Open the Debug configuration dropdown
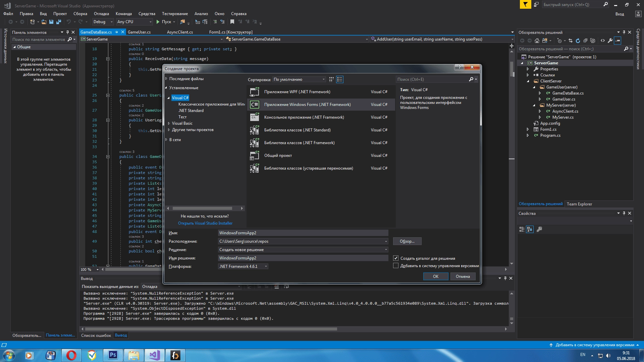This screenshot has width=644, height=362. tap(103, 22)
